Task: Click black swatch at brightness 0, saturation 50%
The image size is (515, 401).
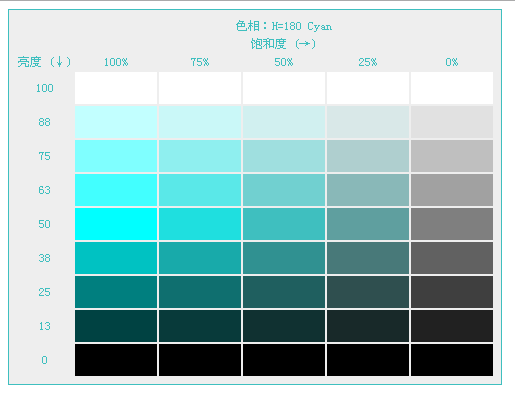Action: click(284, 360)
